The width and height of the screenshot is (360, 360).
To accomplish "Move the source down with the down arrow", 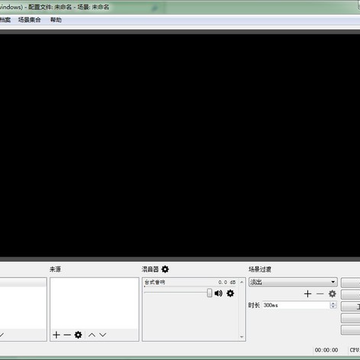I will tap(103, 335).
